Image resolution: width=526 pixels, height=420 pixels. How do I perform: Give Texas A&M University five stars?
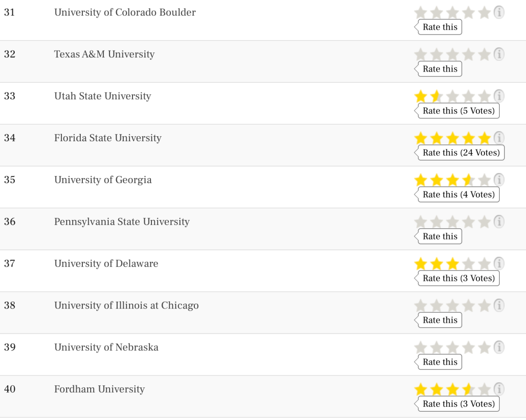[484, 55]
